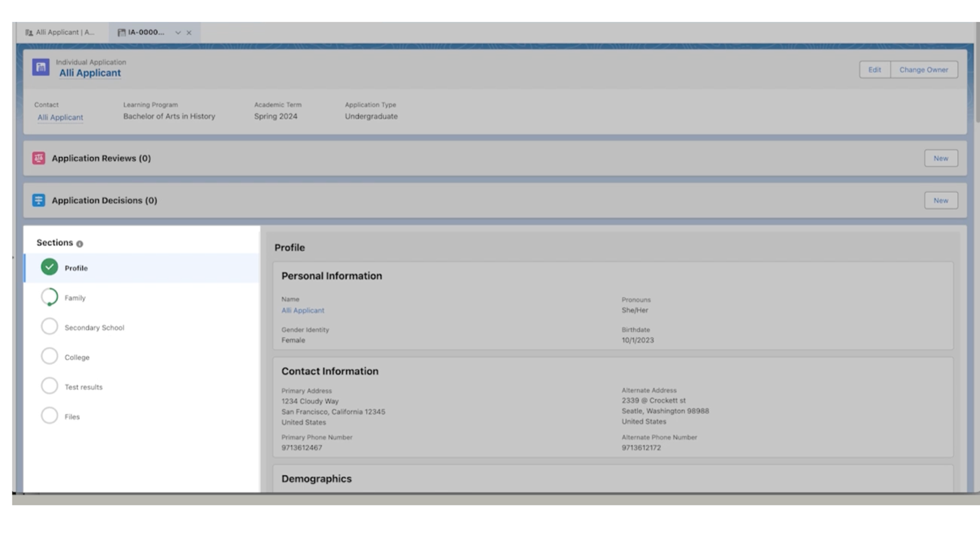The image size is (980, 534).
Task: Click the info icon beside Sections
Action: click(79, 244)
